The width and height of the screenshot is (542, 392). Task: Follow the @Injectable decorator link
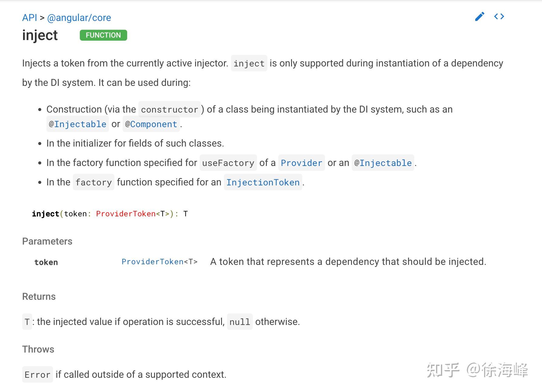click(x=77, y=124)
